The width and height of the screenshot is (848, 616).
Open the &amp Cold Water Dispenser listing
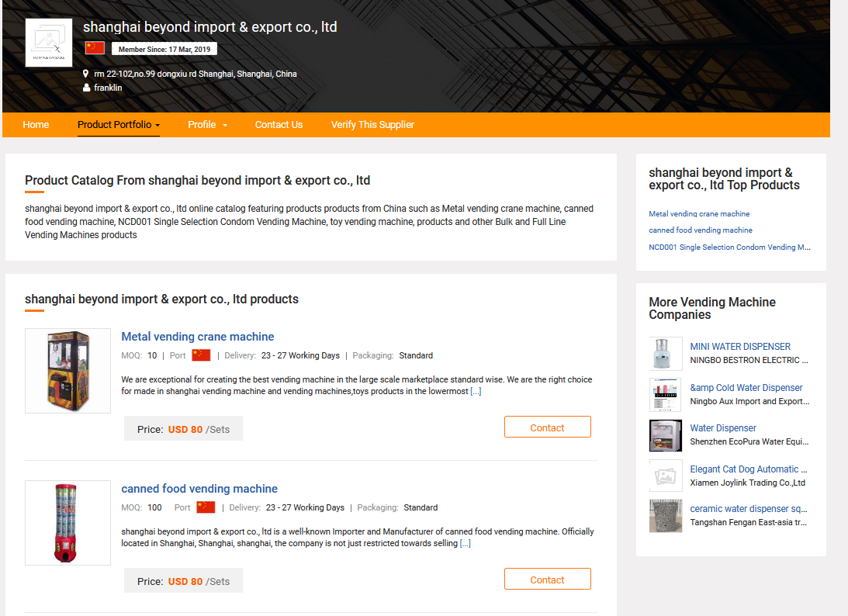click(746, 388)
